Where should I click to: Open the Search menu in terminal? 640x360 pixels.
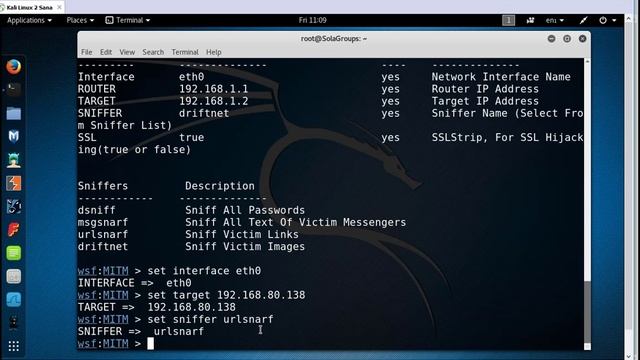tap(153, 52)
